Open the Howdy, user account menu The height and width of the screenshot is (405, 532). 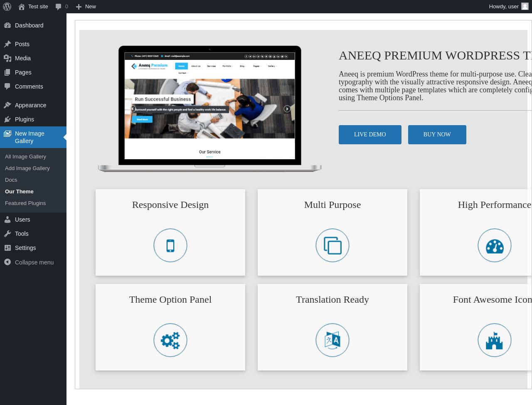(x=508, y=7)
